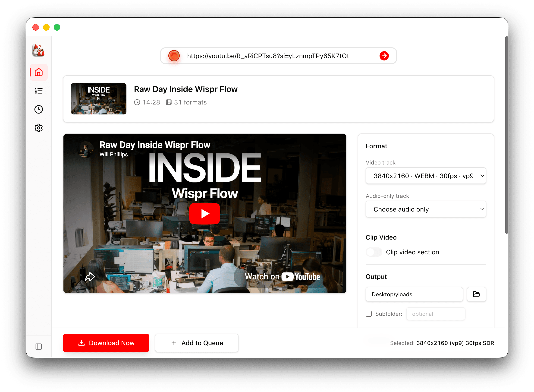Click the selected format status text
Image resolution: width=534 pixels, height=392 pixels.
[x=442, y=343]
